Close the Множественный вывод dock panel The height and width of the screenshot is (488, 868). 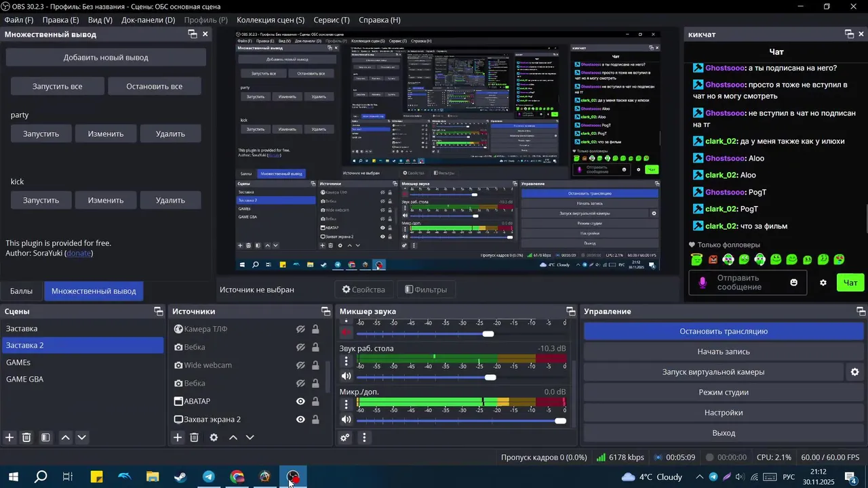point(205,34)
